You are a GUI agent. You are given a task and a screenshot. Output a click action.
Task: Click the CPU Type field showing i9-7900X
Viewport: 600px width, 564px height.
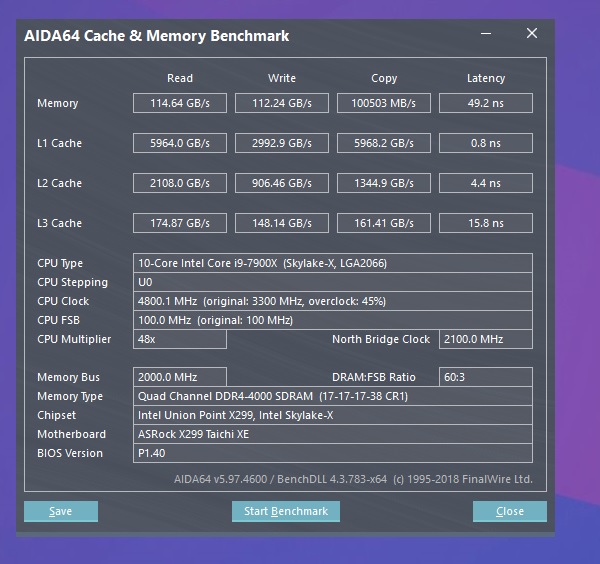coord(333,263)
